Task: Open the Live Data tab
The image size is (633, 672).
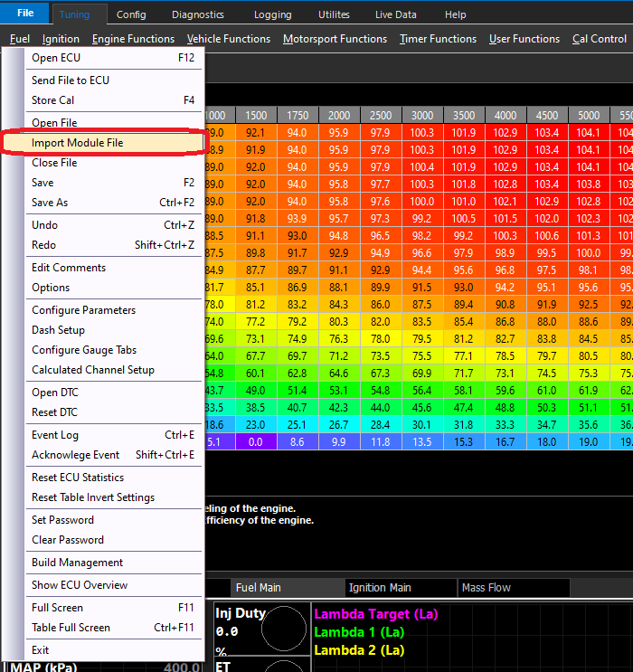Action: (x=395, y=14)
